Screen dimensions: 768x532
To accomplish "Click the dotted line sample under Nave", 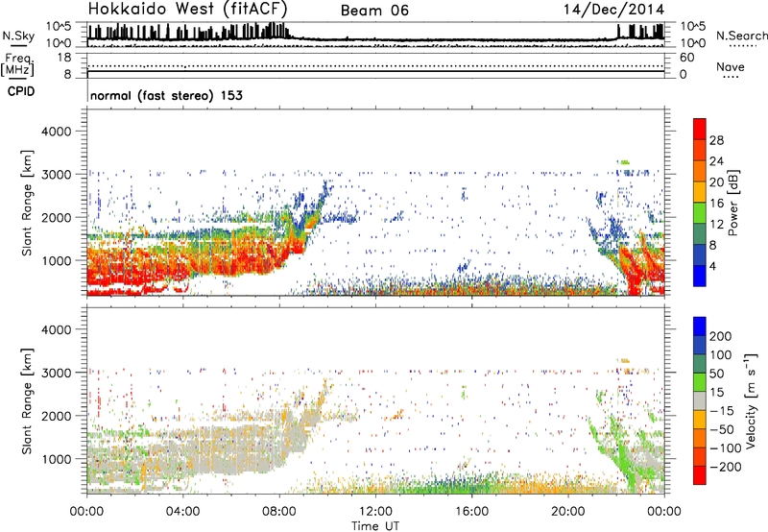I will click(731, 77).
